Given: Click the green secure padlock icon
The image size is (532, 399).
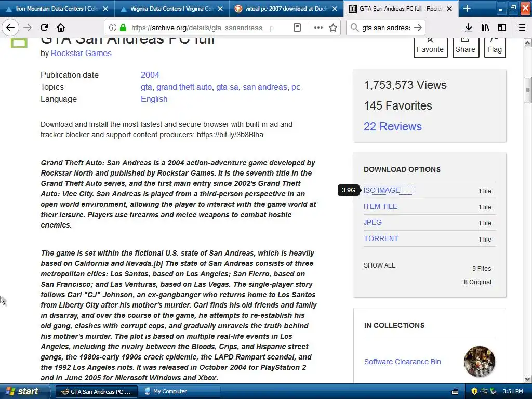Looking at the screenshot, I should click(123, 28).
